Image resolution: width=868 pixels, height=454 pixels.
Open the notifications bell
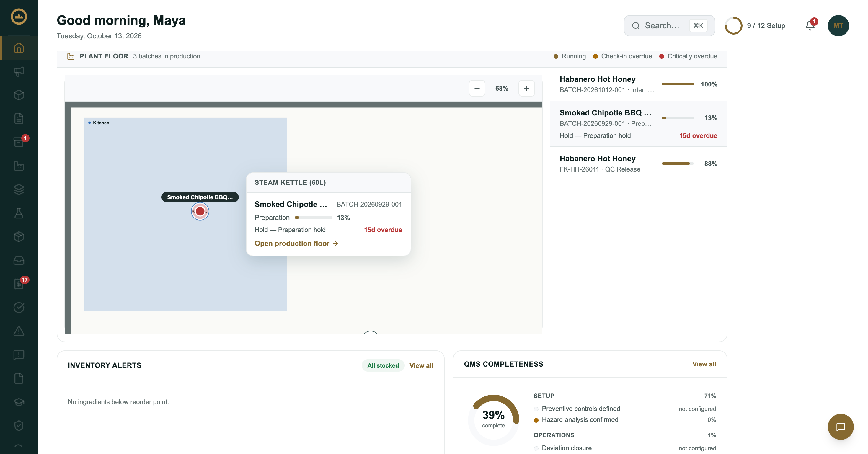tap(810, 26)
